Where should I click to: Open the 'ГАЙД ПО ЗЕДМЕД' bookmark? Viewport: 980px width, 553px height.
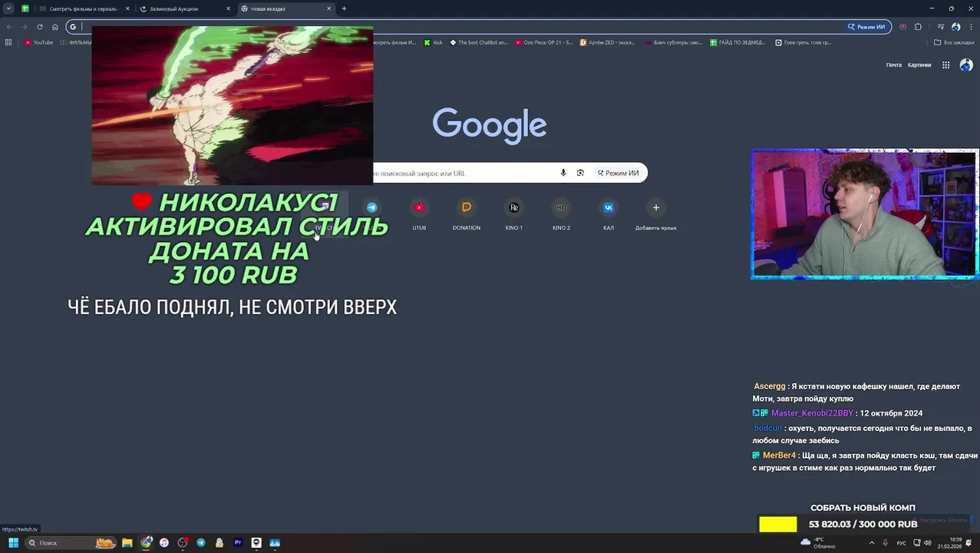738,42
